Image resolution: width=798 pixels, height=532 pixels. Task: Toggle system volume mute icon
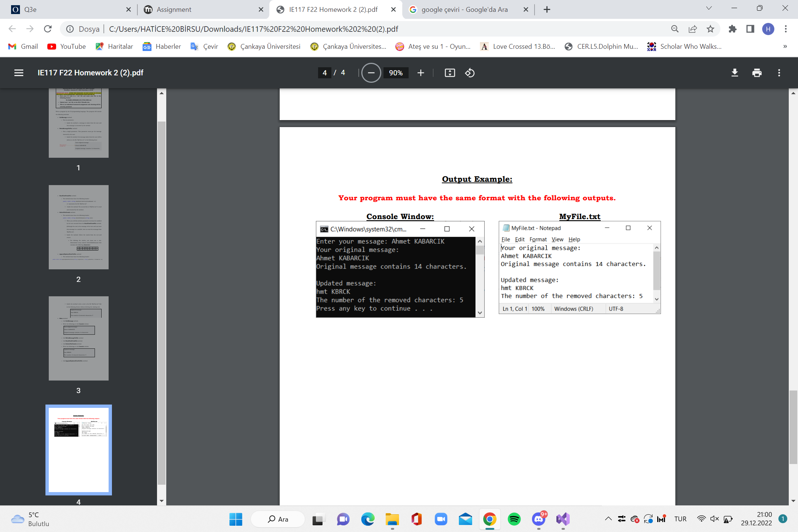coord(714,519)
